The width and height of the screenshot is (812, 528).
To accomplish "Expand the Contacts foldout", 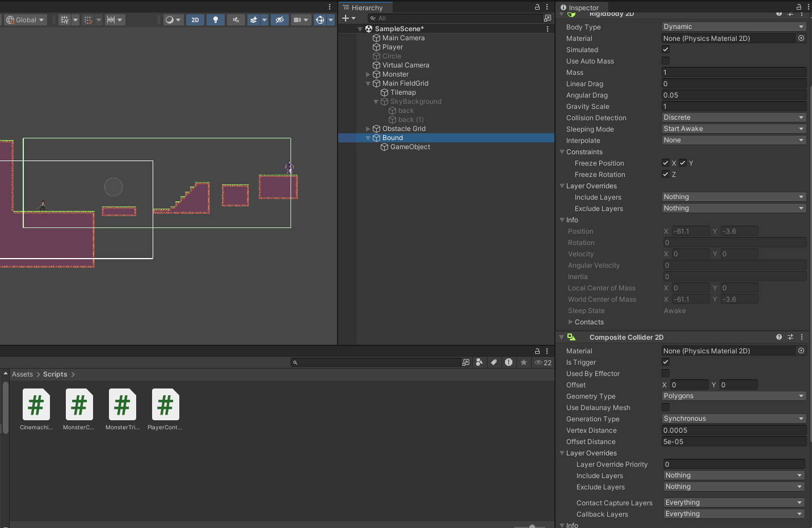I will pos(571,322).
